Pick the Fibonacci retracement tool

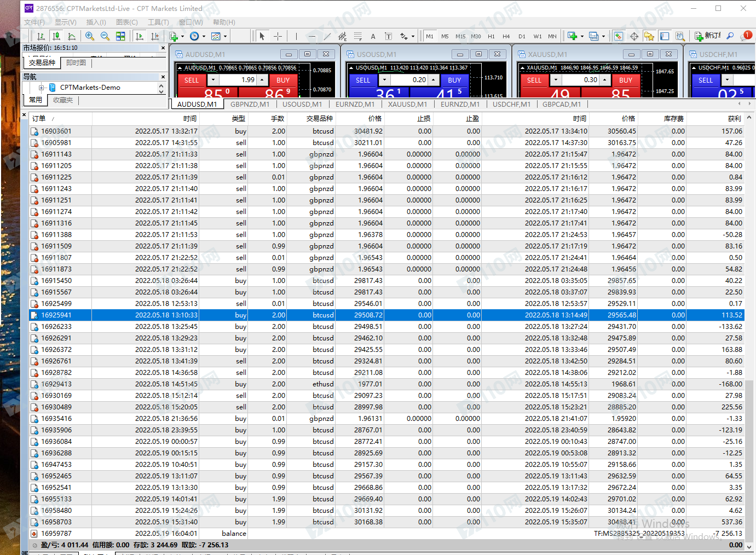(x=357, y=36)
